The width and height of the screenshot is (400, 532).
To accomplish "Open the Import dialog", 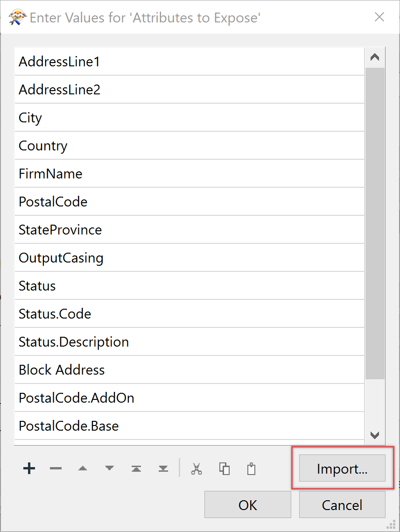I will pos(342,468).
